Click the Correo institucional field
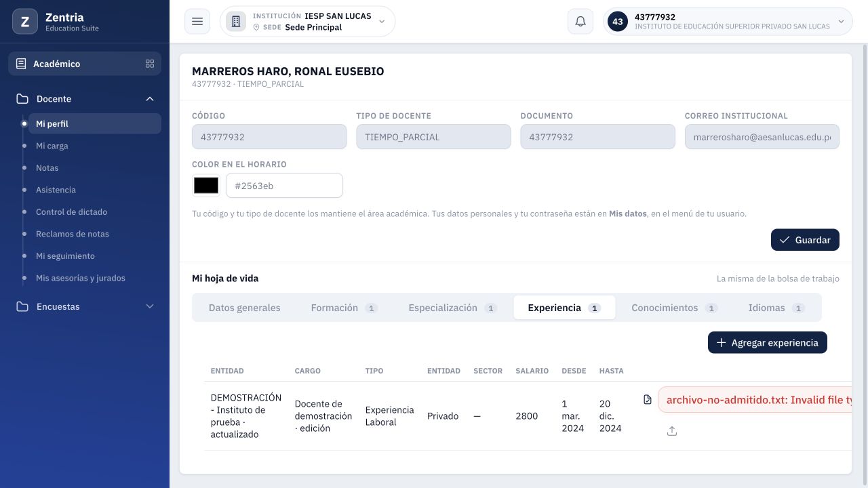This screenshot has width=868, height=488. click(762, 137)
